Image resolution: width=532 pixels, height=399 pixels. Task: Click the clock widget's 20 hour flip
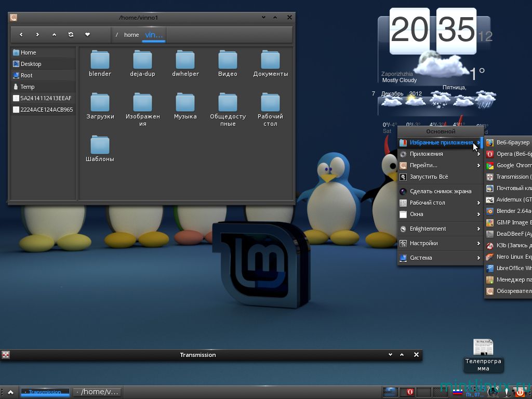tap(409, 31)
